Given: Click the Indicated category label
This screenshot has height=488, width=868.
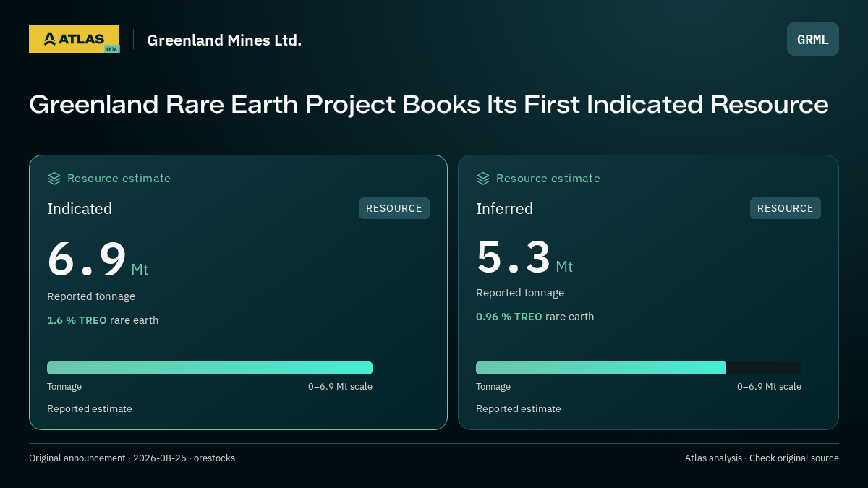Looking at the screenshot, I should click(80, 209).
